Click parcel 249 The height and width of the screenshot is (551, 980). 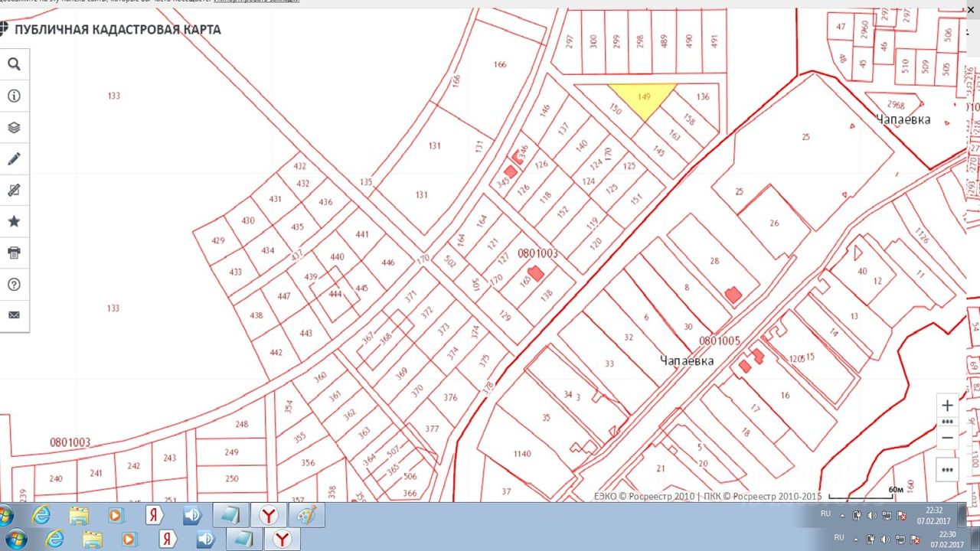[232, 452]
